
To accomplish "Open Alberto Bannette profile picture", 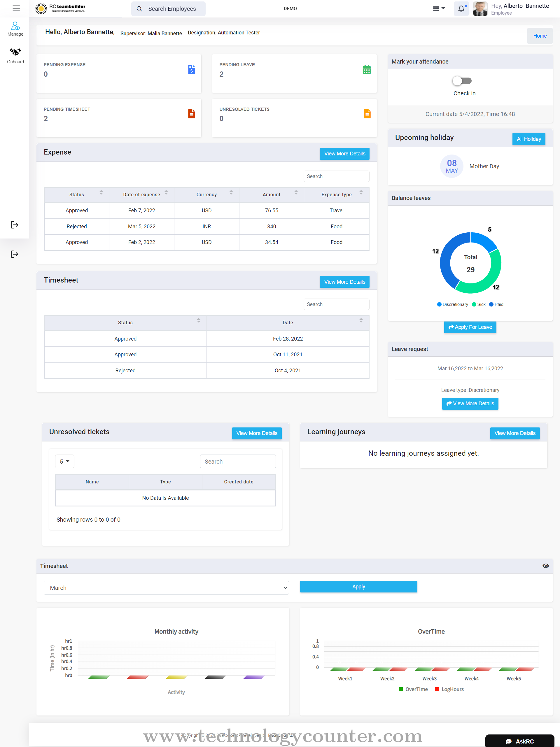I will (480, 9).
